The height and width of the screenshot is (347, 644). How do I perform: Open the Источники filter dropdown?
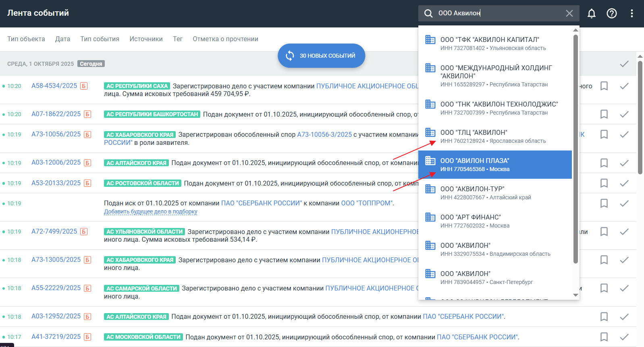point(146,39)
